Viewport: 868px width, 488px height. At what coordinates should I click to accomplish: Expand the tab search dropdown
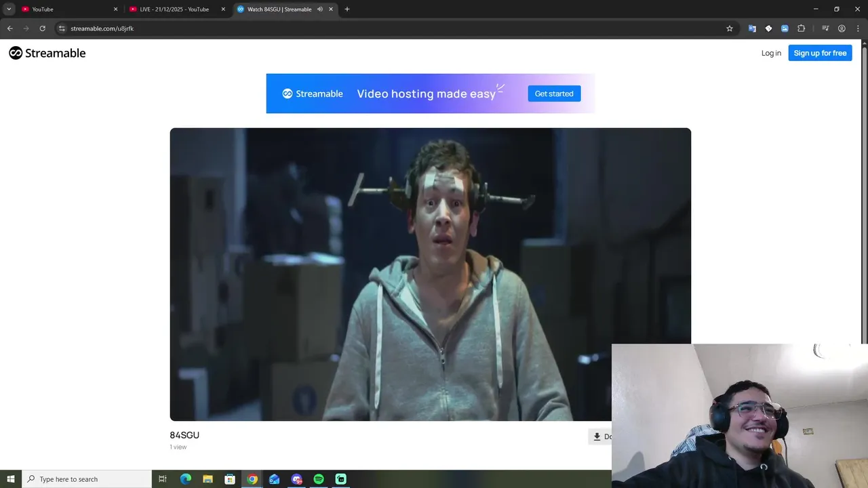pos(9,9)
